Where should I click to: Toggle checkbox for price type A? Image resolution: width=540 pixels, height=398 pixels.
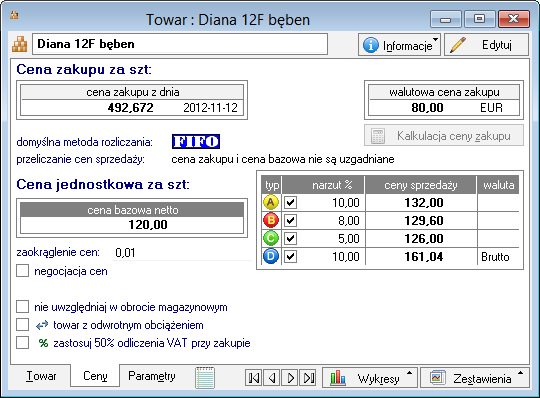(x=290, y=202)
